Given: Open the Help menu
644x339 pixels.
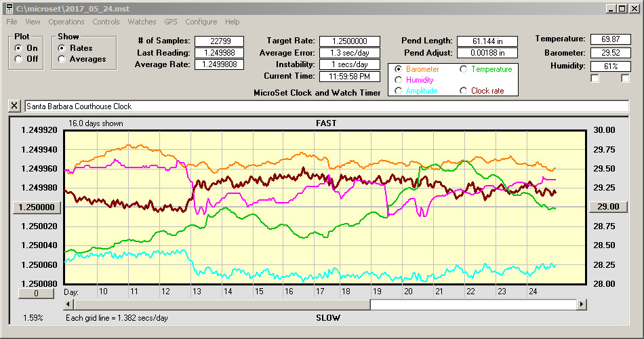Looking at the screenshot, I should click(x=232, y=22).
